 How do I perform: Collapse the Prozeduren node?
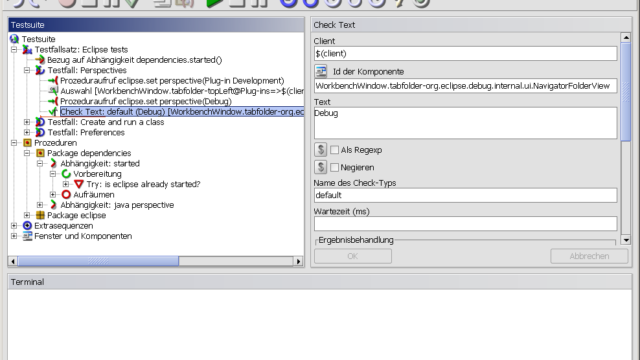point(14,143)
